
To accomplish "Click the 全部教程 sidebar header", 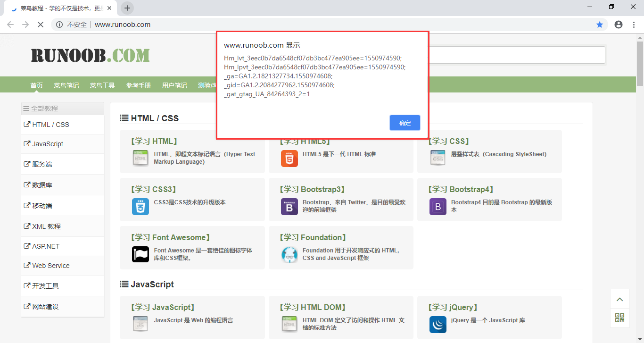I will click(x=63, y=109).
